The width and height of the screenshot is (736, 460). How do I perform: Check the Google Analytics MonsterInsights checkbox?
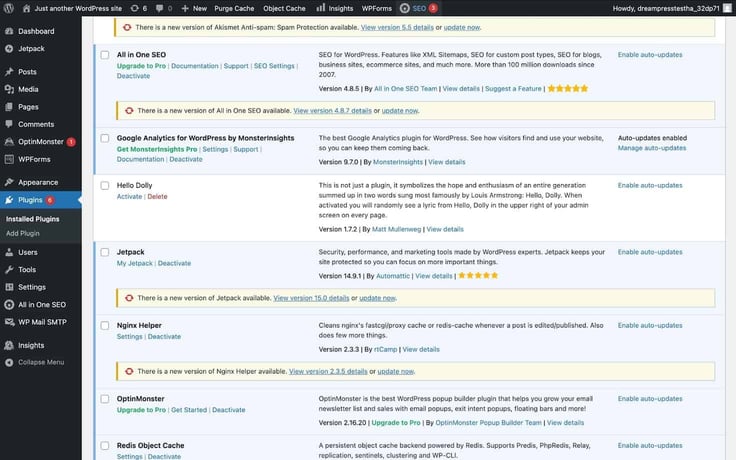[x=105, y=138]
